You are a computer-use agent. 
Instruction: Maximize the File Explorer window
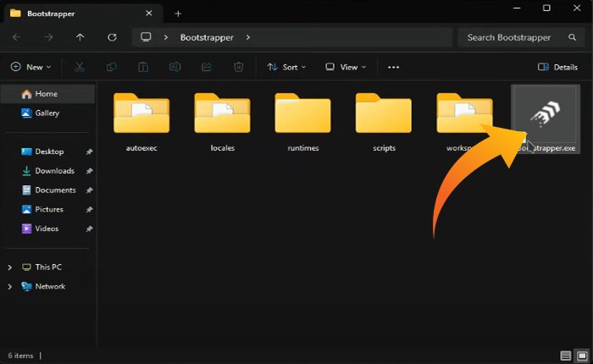546,8
